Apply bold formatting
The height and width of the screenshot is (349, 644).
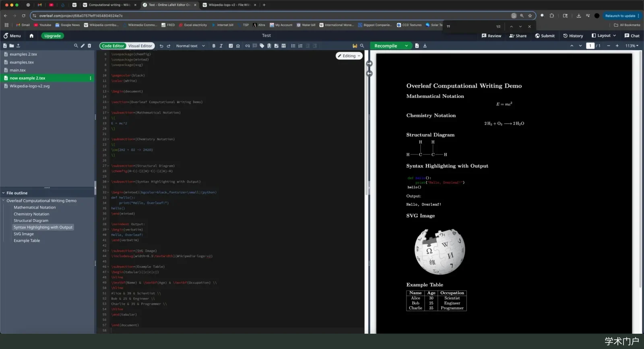pyautogui.click(x=214, y=46)
